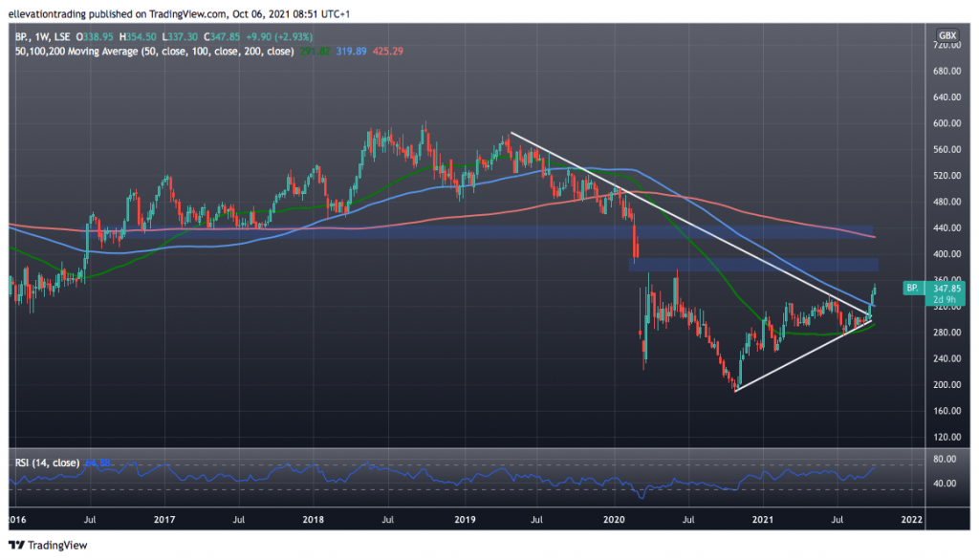Click the 2018 time axis label

313,520
